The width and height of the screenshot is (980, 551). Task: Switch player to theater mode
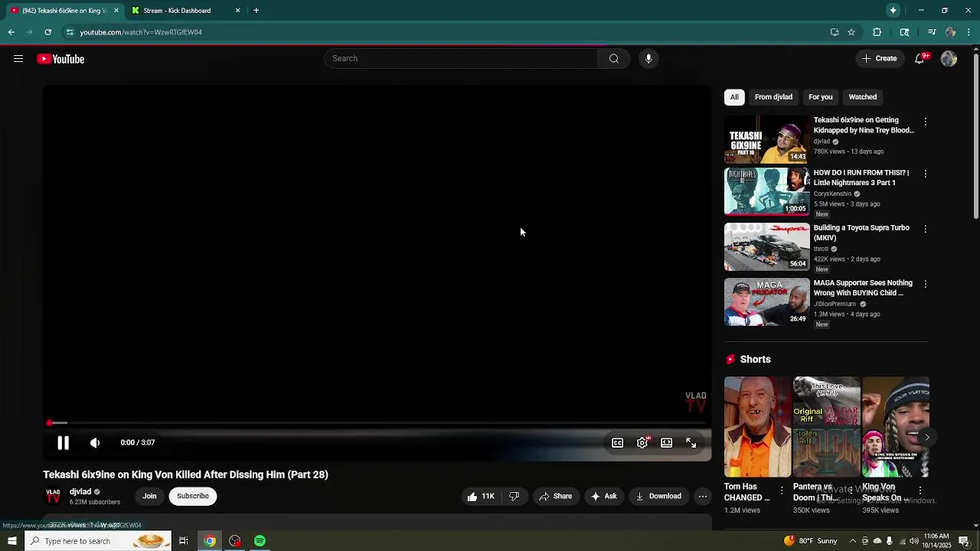667,443
